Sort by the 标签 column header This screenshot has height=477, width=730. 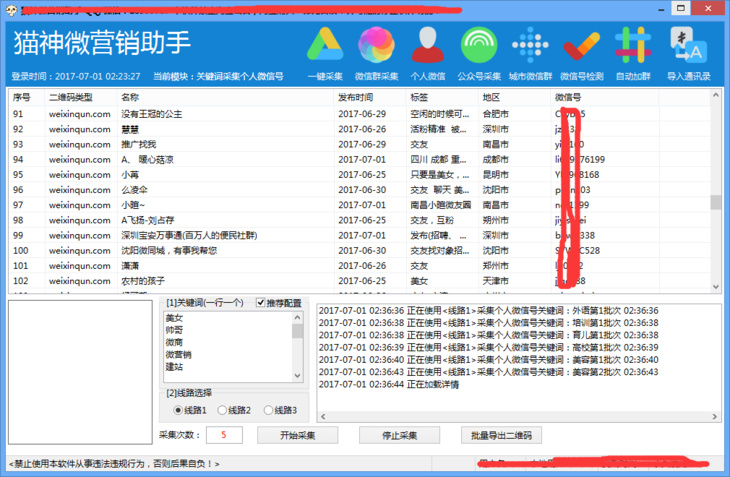[442, 97]
